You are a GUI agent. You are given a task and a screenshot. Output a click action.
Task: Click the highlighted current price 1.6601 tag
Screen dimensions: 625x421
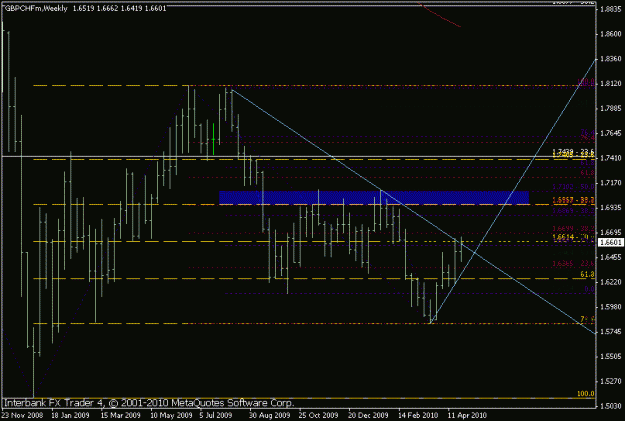(x=611, y=242)
